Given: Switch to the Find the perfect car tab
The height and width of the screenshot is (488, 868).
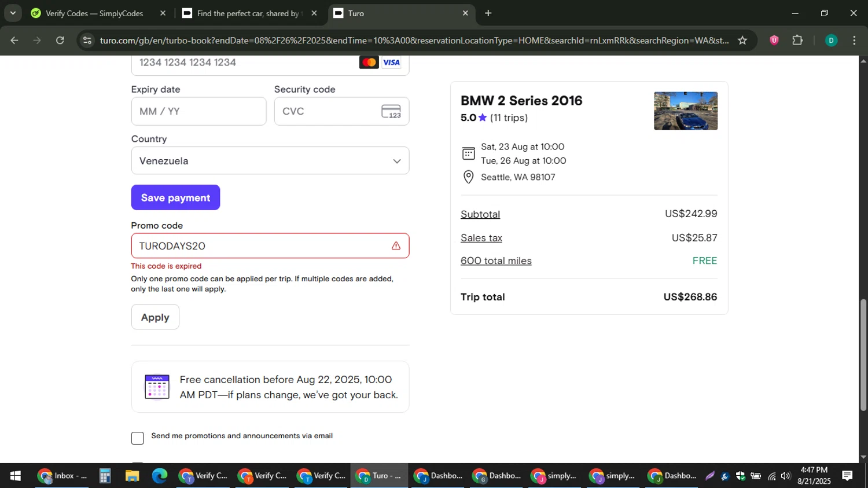Looking at the screenshot, I should click(x=249, y=13).
